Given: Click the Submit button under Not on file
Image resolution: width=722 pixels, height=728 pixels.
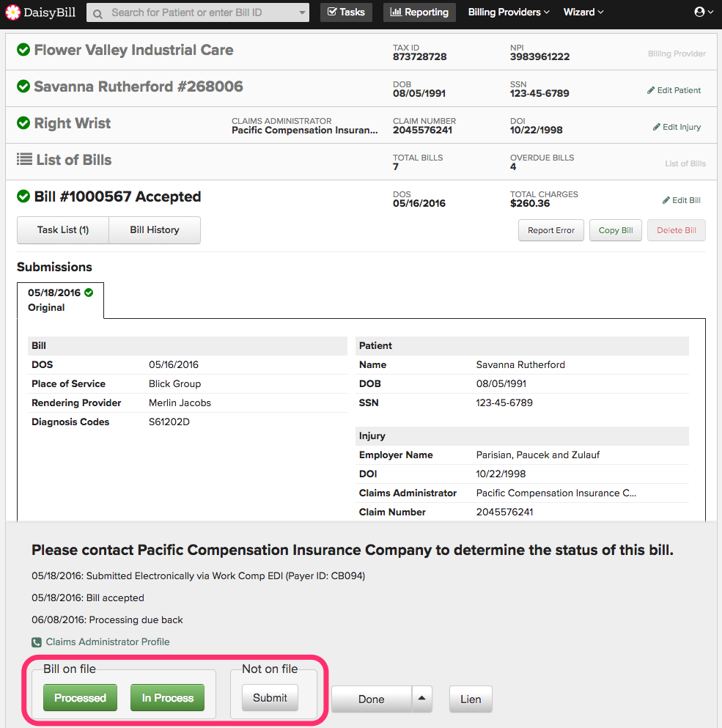Looking at the screenshot, I should 270,697.
